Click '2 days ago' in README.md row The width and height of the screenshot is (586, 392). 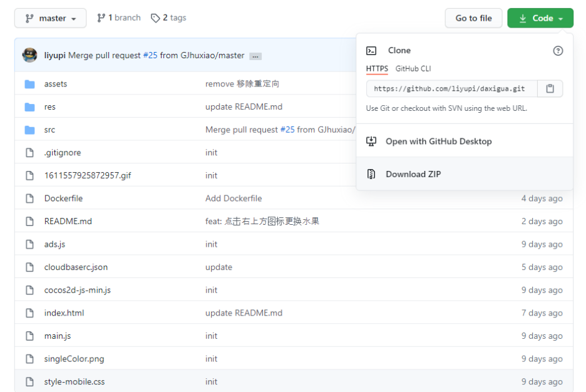pos(542,221)
